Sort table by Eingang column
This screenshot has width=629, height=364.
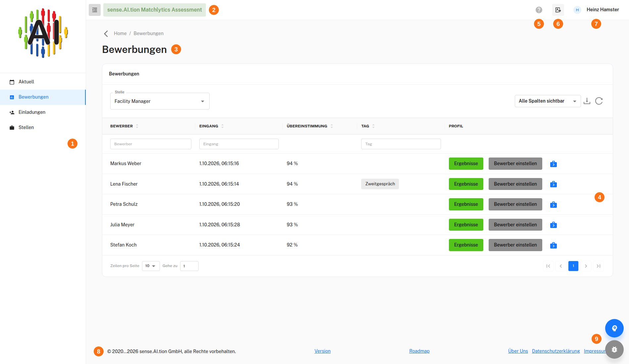[222, 126]
